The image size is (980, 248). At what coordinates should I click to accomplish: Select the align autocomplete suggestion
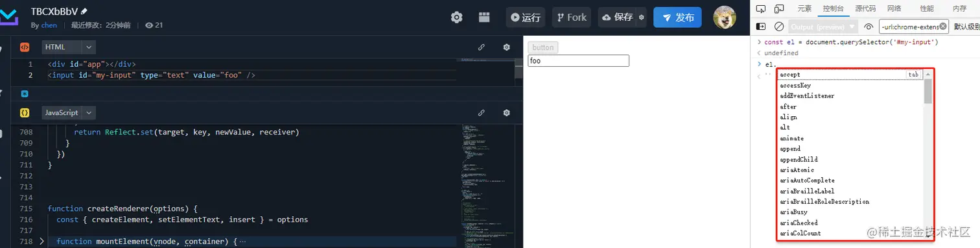pos(850,117)
